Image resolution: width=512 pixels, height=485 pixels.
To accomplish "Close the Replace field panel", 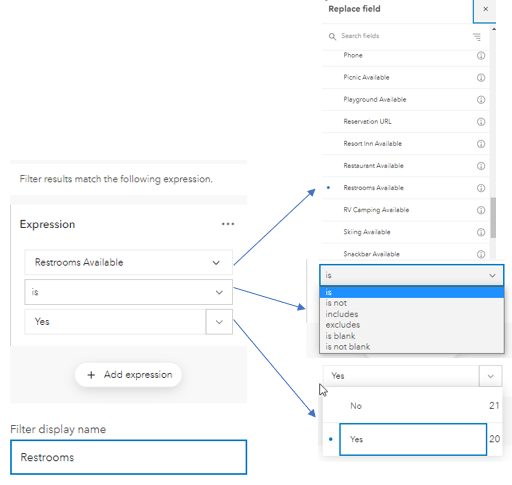I will (485, 9).
